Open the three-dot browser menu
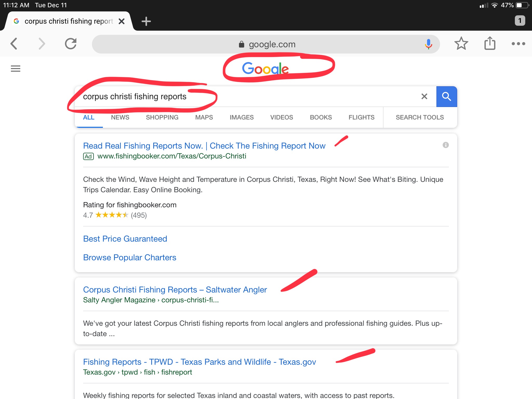The width and height of the screenshot is (532, 399). [518, 44]
